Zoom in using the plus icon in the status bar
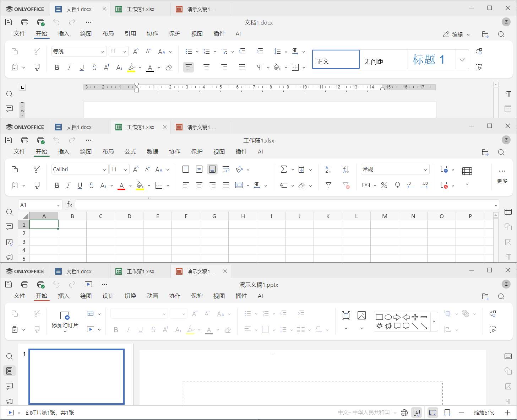Image resolution: width=517 pixels, height=420 pixels. [507, 413]
